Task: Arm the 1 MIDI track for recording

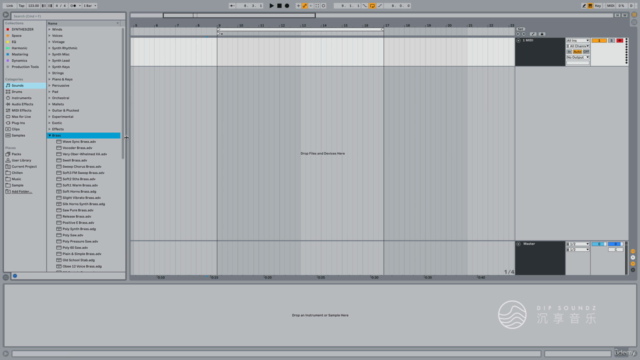Action: (620, 40)
